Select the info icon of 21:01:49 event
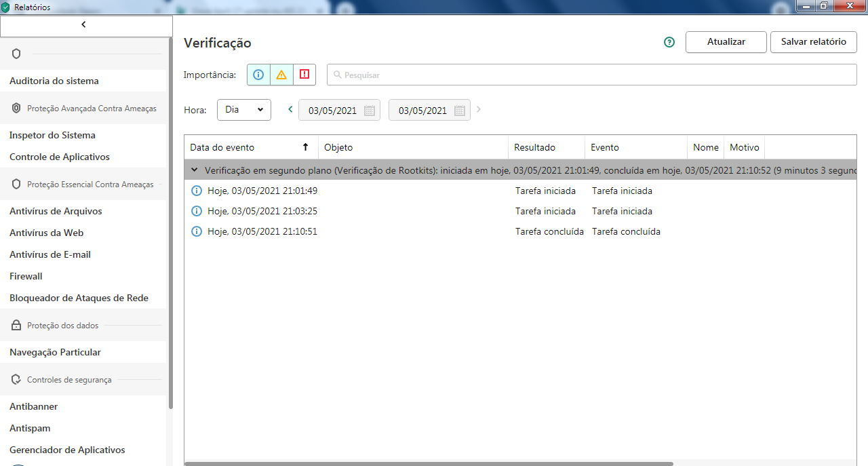The height and width of the screenshot is (466, 868). (197, 191)
